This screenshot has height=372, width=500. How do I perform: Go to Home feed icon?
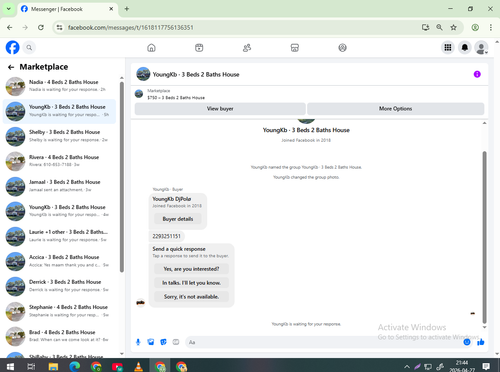pyautogui.click(x=151, y=48)
